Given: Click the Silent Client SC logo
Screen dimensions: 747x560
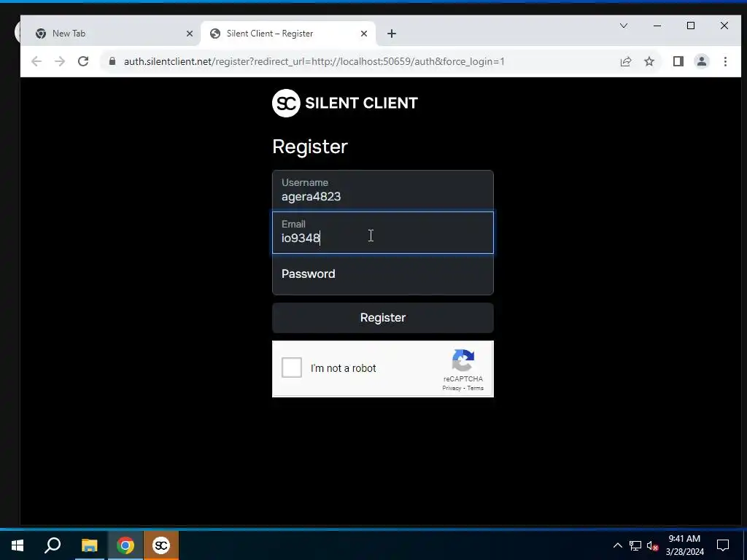Looking at the screenshot, I should pos(286,103).
